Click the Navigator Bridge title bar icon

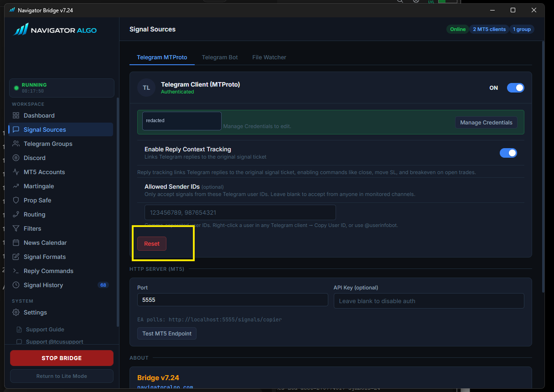[12, 10]
